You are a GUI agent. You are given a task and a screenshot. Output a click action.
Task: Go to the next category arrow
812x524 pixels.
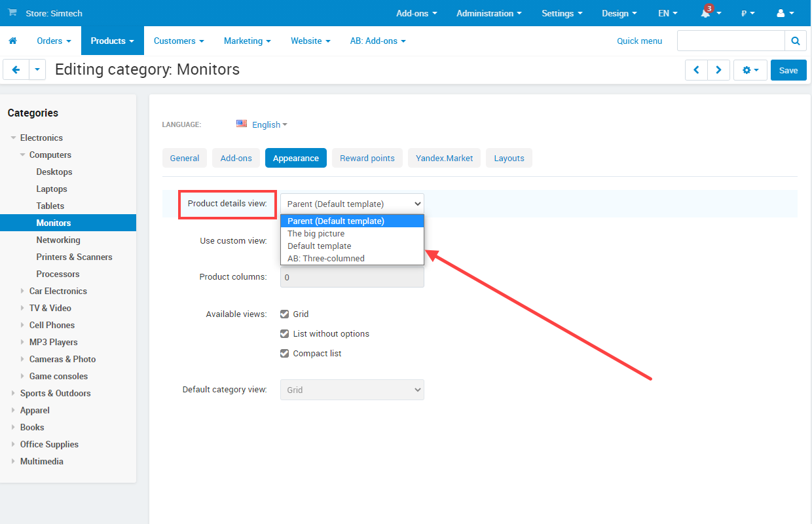coord(718,70)
